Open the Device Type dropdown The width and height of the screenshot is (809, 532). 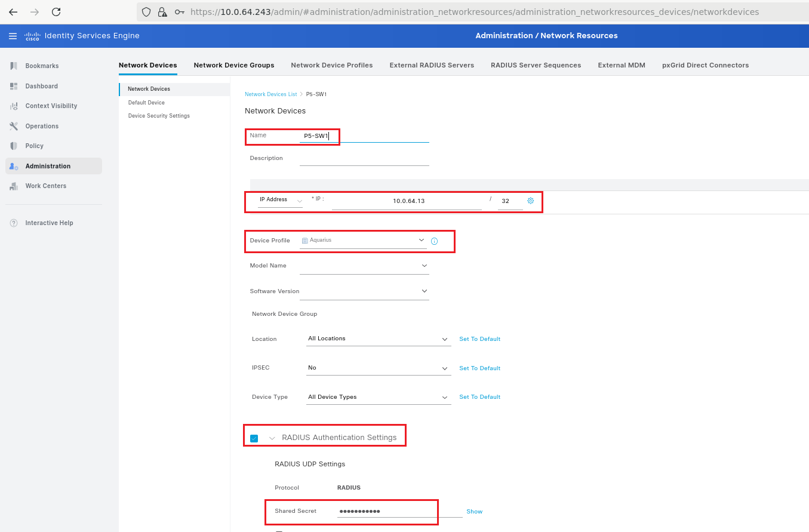pyautogui.click(x=379, y=397)
